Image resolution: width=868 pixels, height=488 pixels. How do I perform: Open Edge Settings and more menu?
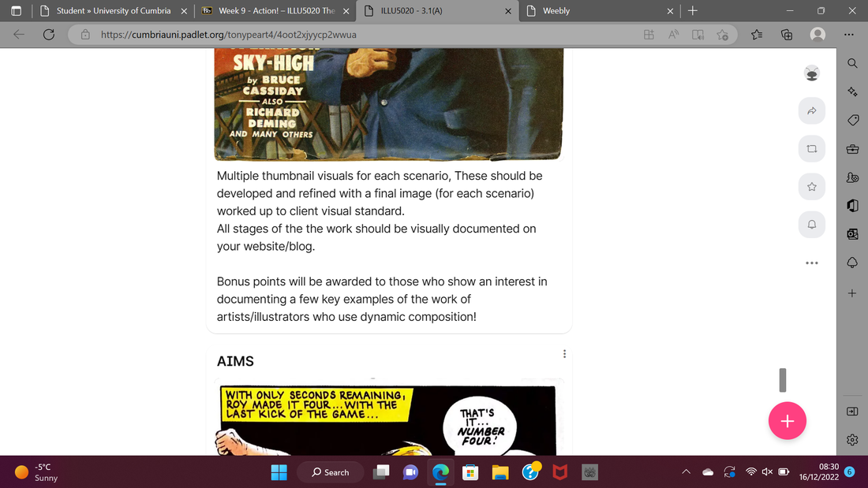[x=848, y=35]
